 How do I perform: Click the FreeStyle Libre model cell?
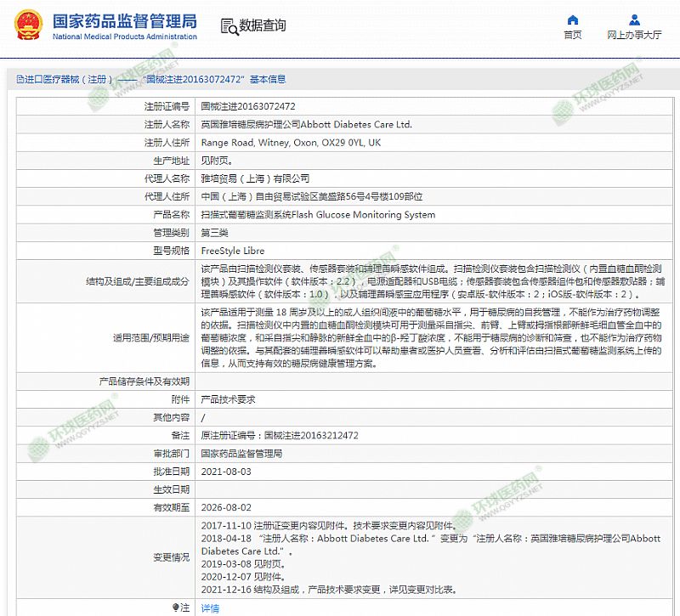coord(232,251)
